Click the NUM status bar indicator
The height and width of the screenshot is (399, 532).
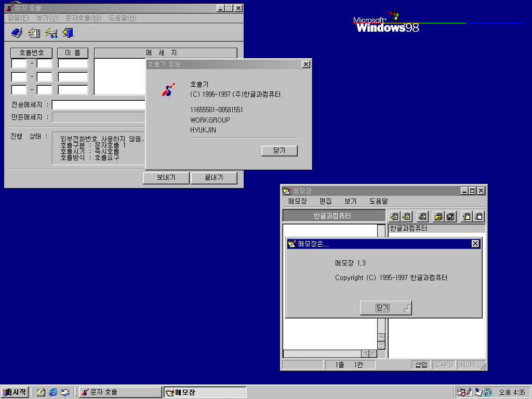coord(468,365)
